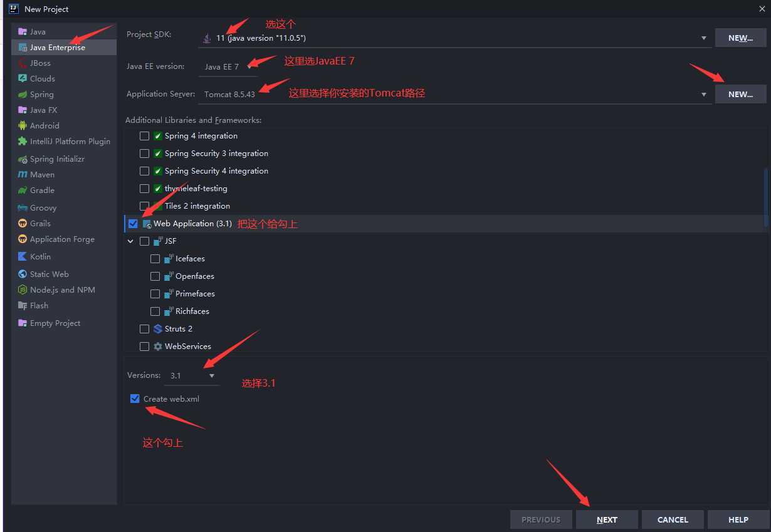Click the Android robot icon
The height and width of the screenshot is (532, 771).
click(x=23, y=125)
